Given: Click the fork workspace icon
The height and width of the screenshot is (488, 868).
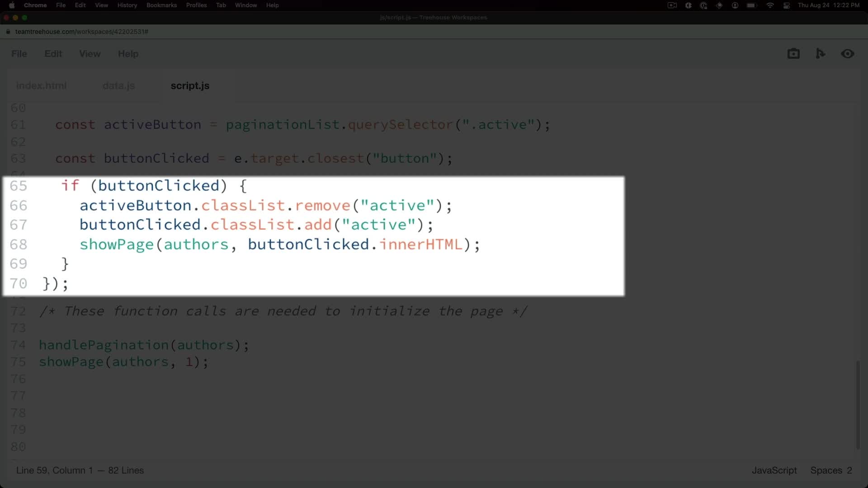Looking at the screenshot, I should (x=821, y=54).
